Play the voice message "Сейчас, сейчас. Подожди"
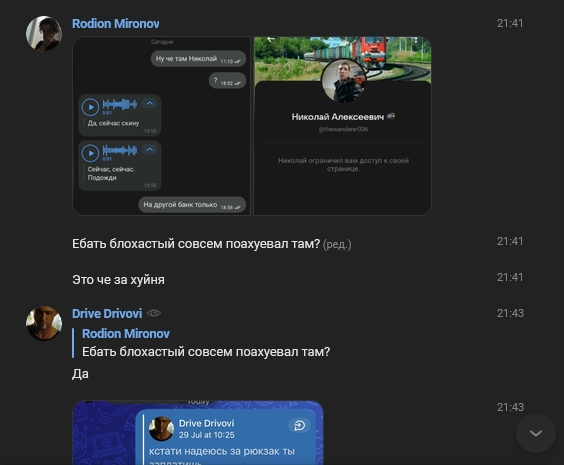 point(90,153)
